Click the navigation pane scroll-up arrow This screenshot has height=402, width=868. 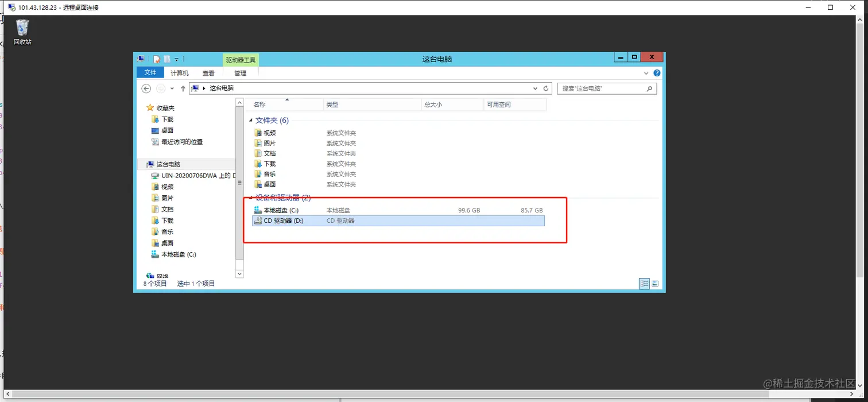click(240, 102)
